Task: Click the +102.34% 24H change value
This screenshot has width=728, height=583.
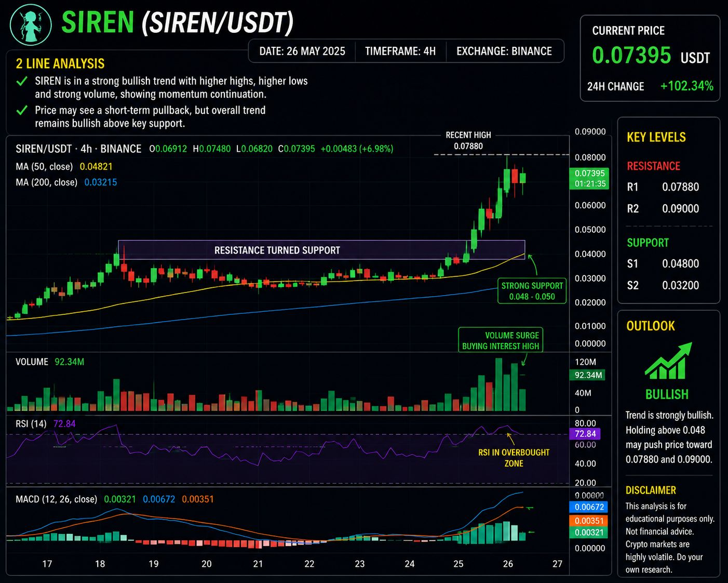Action: click(x=686, y=86)
